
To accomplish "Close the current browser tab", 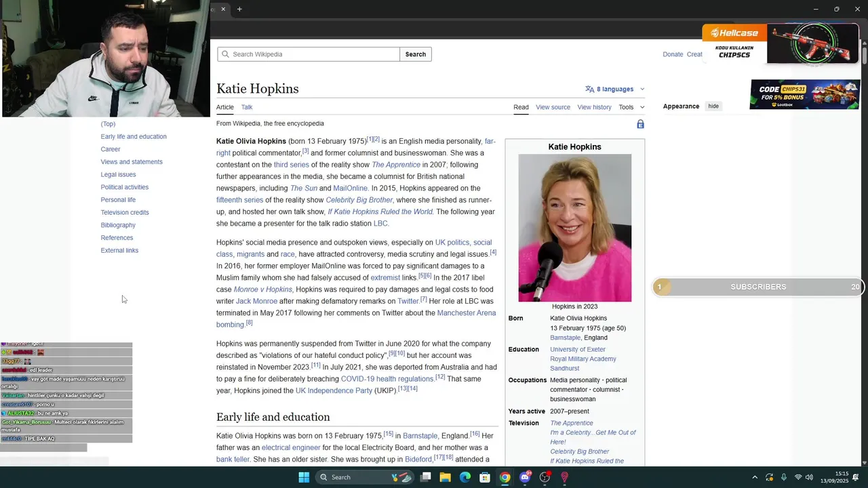I will [223, 9].
